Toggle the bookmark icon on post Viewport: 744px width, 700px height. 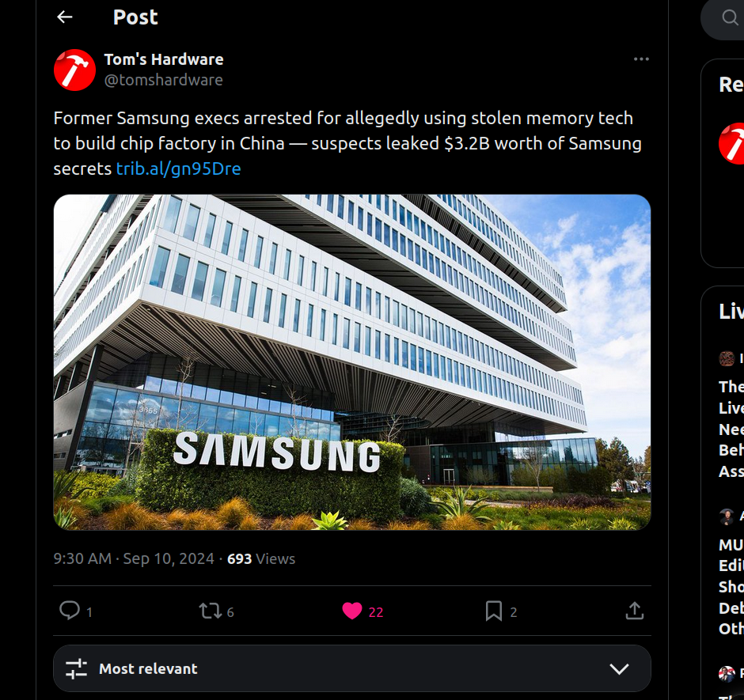(x=493, y=611)
